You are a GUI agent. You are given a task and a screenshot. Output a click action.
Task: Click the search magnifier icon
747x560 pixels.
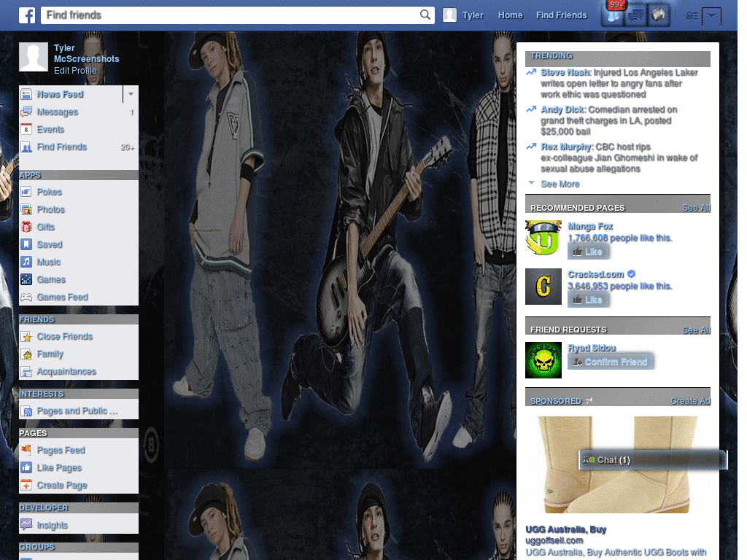(x=425, y=15)
